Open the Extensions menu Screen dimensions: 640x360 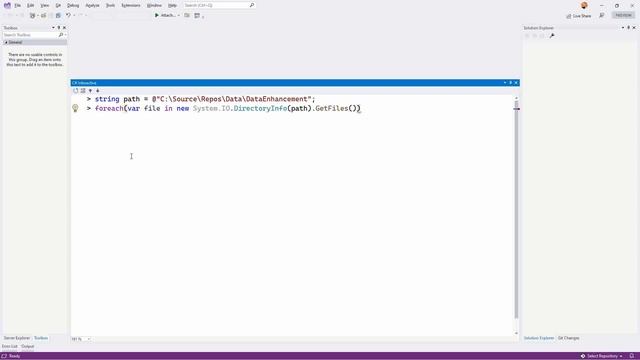point(131,5)
